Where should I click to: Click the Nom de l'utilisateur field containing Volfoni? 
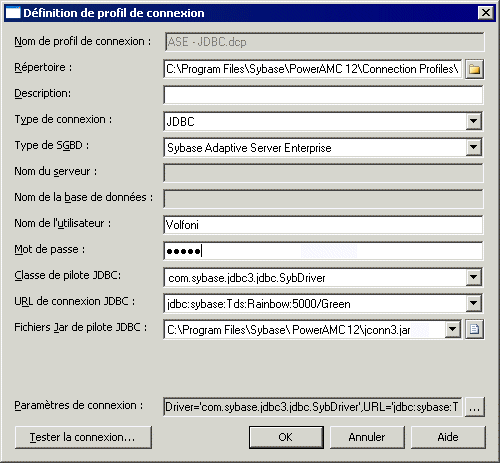(323, 225)
